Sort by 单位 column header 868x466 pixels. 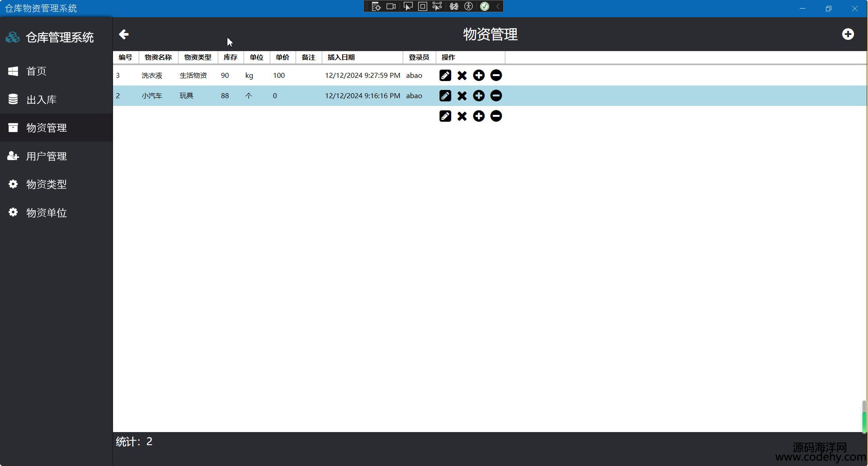257,57
